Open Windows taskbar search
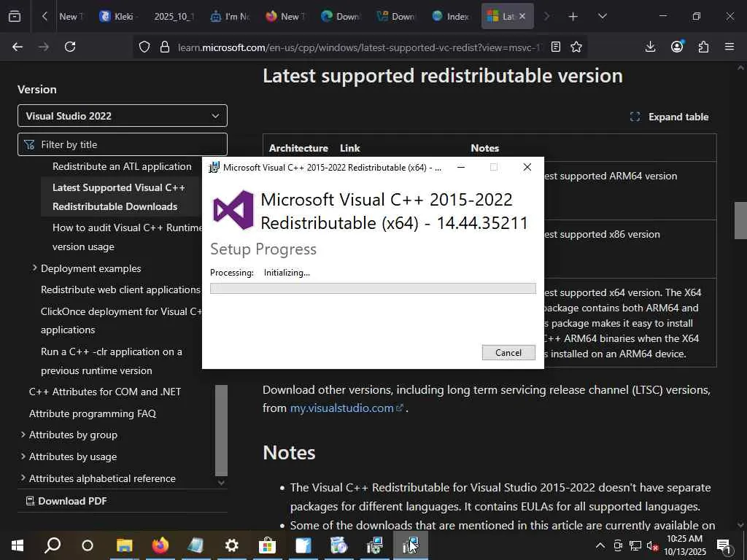The image size is (747, 560). [53, 545]
